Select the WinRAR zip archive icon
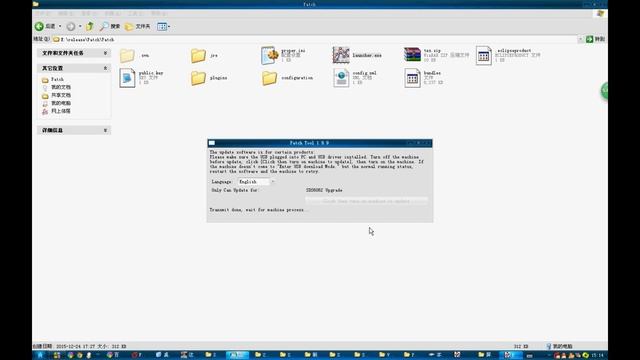Screen dimensions: 640x360 (x=412, y=55)
